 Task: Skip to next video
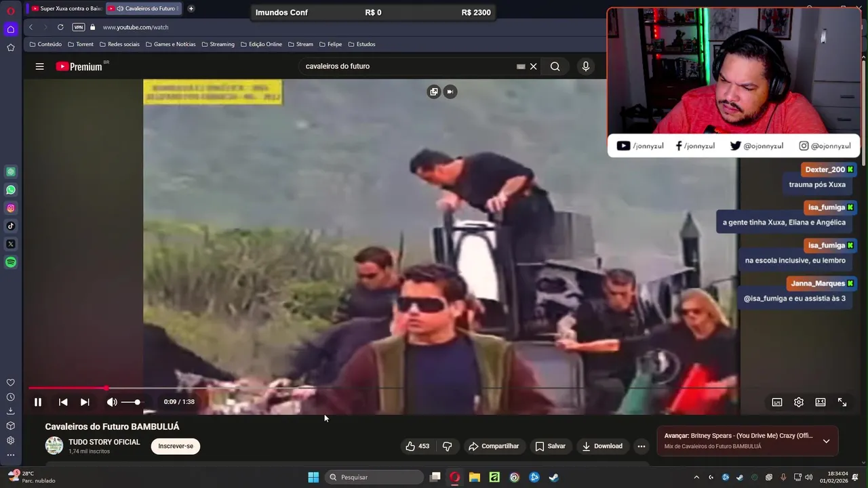click(x=85, y=402)
